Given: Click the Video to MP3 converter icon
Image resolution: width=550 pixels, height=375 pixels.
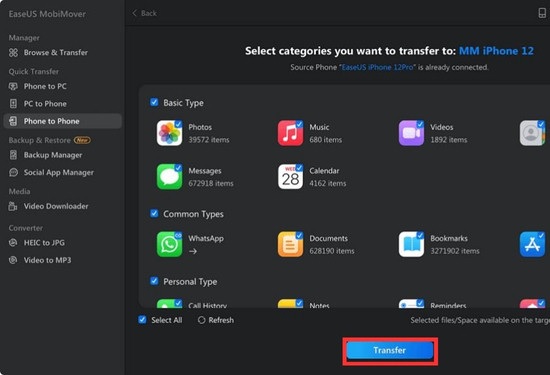Looking at the screenshot, I should 13,260.
